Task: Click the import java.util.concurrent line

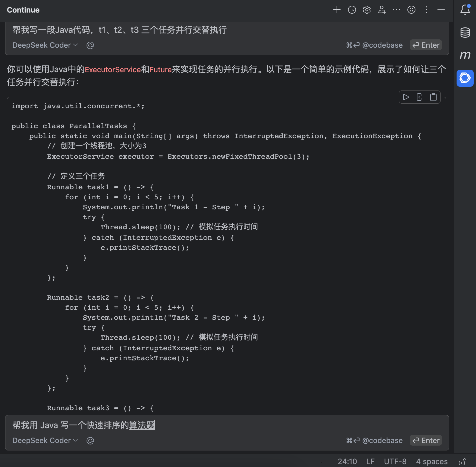Action: tap(78, 106)
